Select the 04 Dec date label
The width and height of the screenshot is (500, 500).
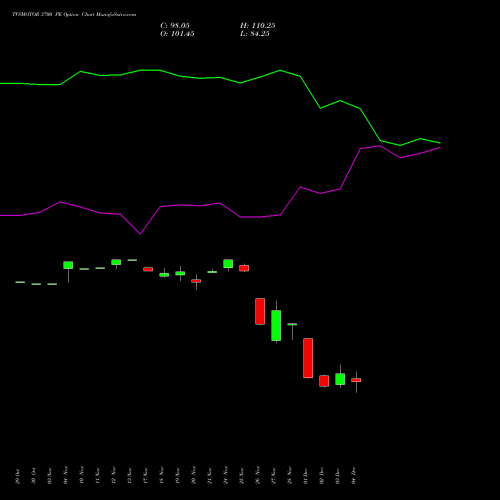pyautogui.click(x=354, y=476)
